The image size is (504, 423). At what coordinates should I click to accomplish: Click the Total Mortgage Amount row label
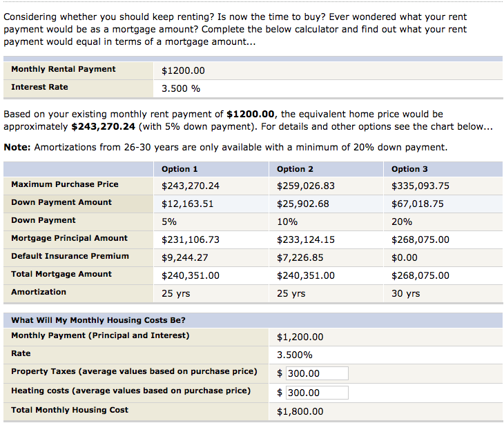point(61,274)
